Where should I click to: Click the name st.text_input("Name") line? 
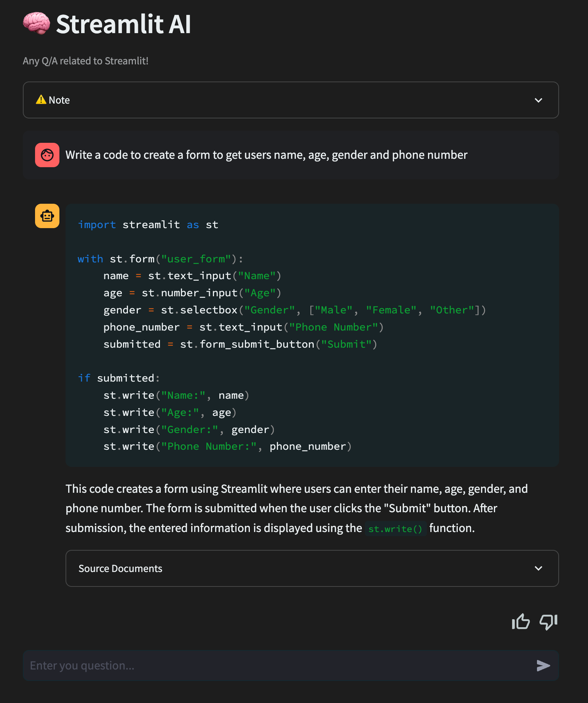tap(192, 276)
